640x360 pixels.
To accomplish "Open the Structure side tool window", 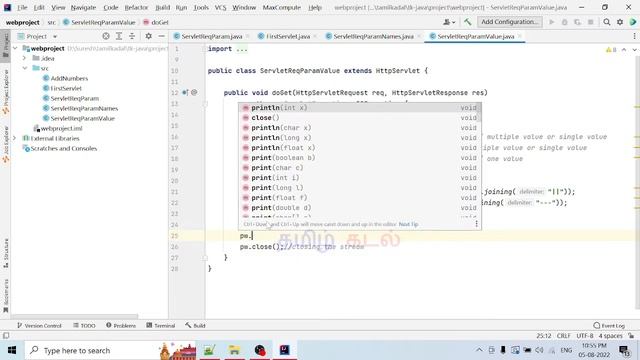I will click(6, 253).
